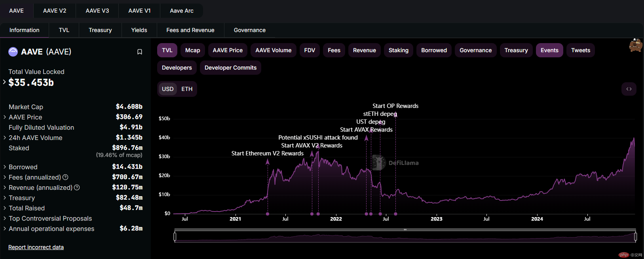Click the left handle of chart range slider
This screenshot has width=644, height=259.
(175, 236)
